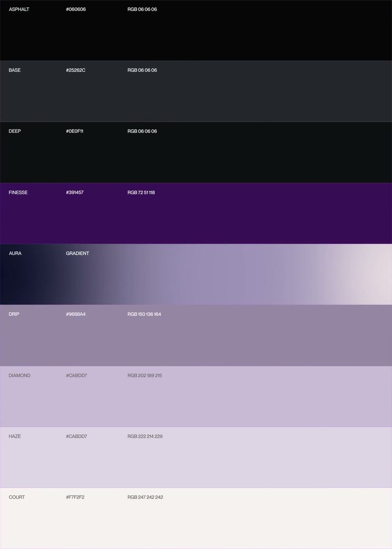Choose the Finesse dark purple color band
The image size is (392, 549).
tap(196, 213)
